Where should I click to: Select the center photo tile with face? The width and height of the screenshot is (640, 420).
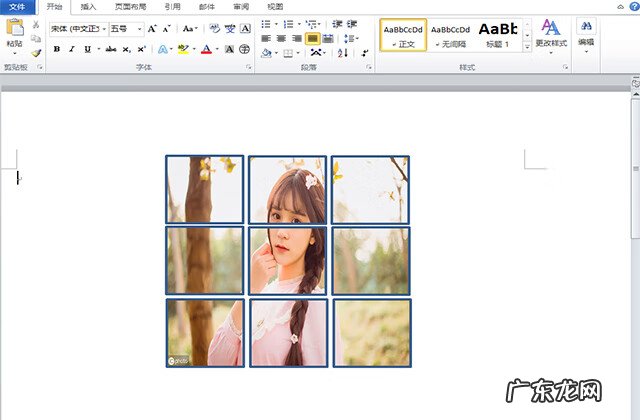(287, 260)
